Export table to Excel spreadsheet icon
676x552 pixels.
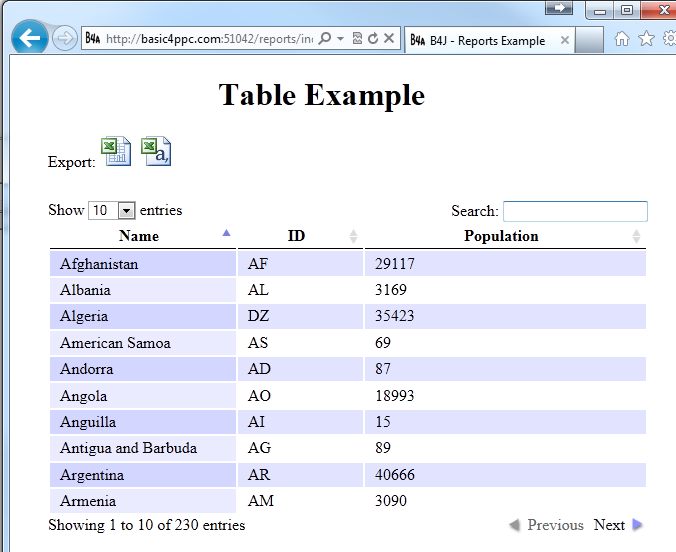click(116, 151)
